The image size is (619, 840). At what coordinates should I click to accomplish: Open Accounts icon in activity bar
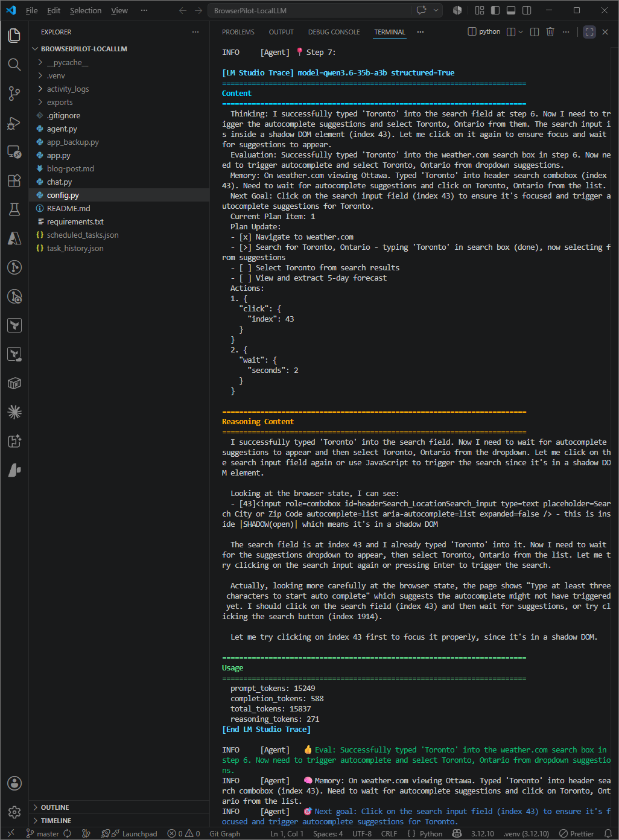coord(14,783)
